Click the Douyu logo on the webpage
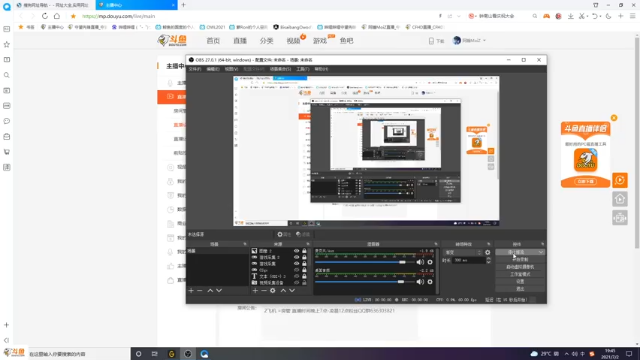 [172, 40]
